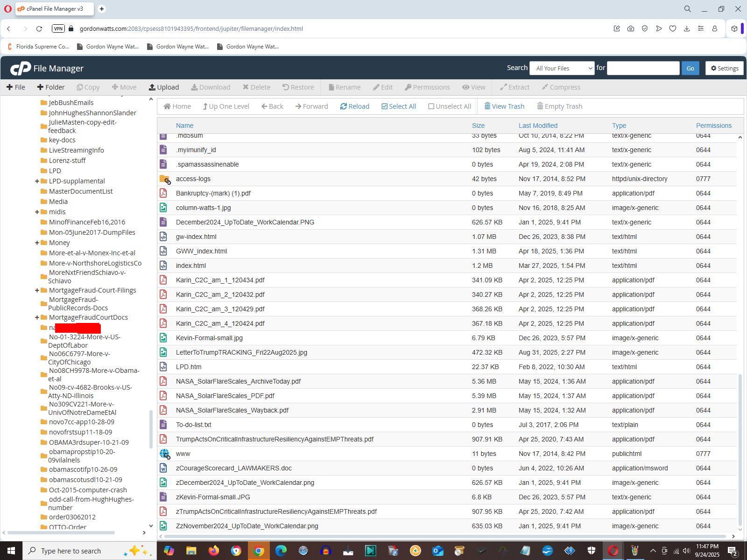Toggle the VPN badge in address bar

(x=58, y=28)
